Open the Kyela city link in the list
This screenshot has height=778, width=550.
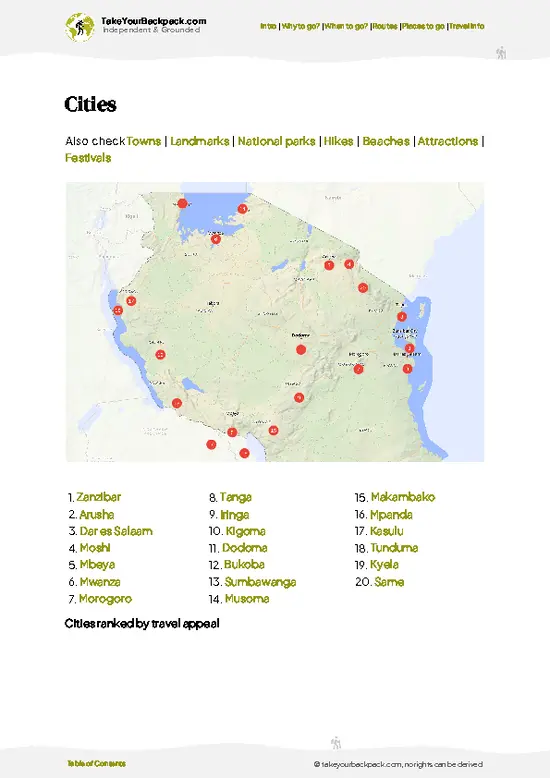(x=384, y=565)
